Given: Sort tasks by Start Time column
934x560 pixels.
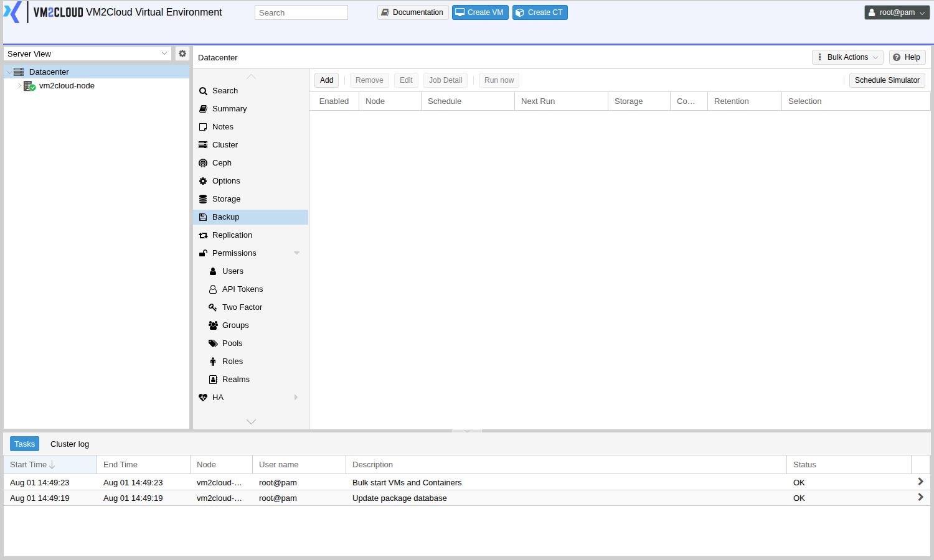Looking at the screenshot, I should coord(50,465).
